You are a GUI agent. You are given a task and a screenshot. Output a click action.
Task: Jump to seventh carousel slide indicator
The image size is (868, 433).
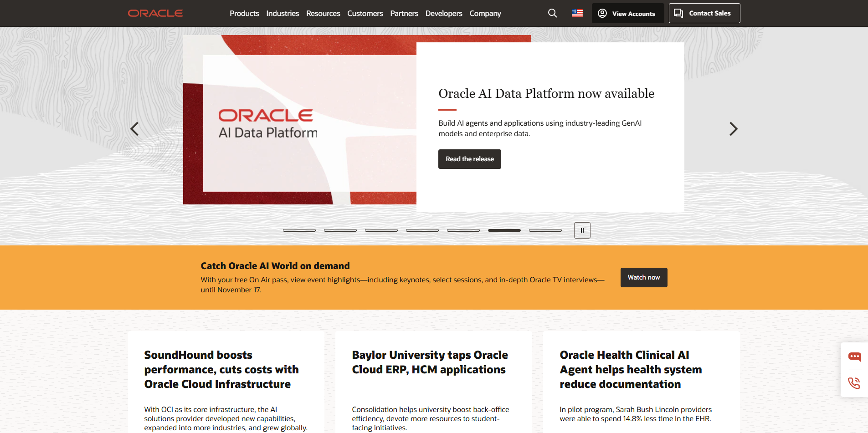coord(545,230)
